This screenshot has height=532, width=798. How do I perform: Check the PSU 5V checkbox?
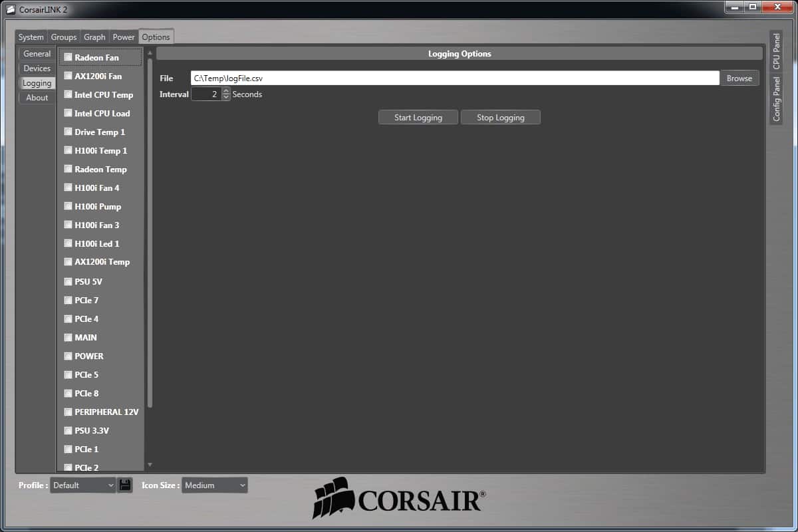tap(68, 282)
